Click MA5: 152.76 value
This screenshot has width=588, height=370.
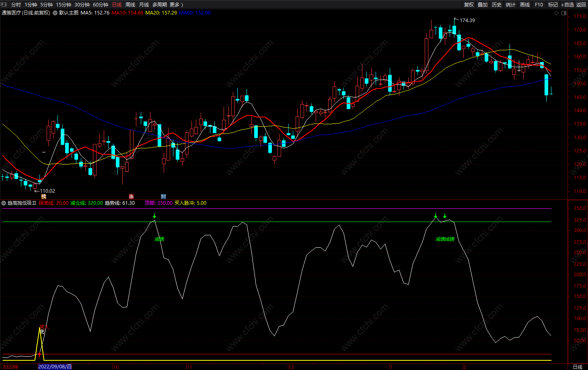click(x=95, y=13)
